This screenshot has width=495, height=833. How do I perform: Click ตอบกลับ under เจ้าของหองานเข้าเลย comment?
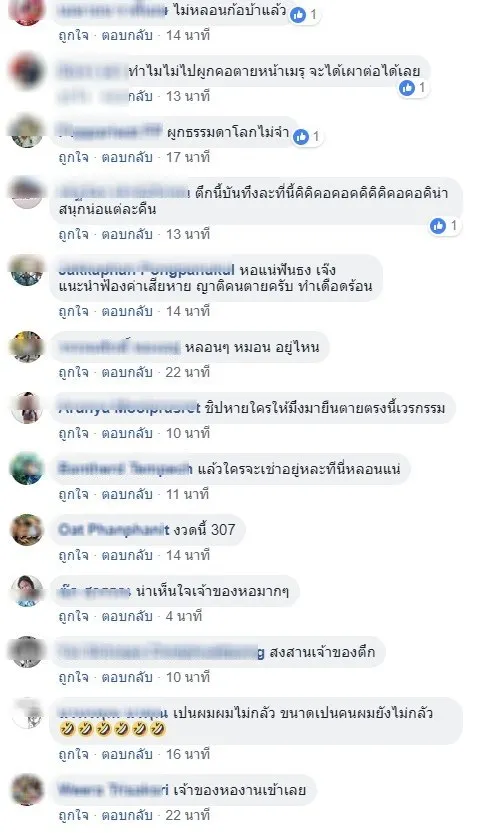click(x=127, y=815)
